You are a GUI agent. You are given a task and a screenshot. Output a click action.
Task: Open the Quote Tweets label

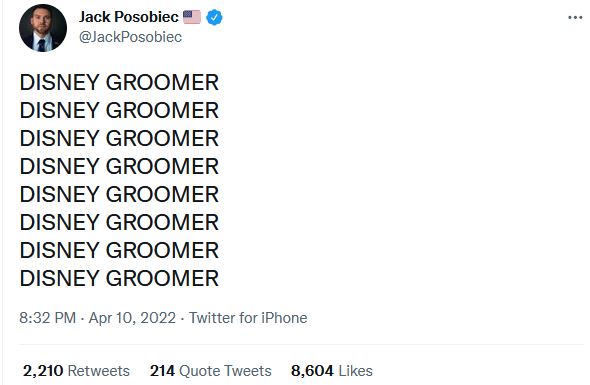[x=225, y=371]
